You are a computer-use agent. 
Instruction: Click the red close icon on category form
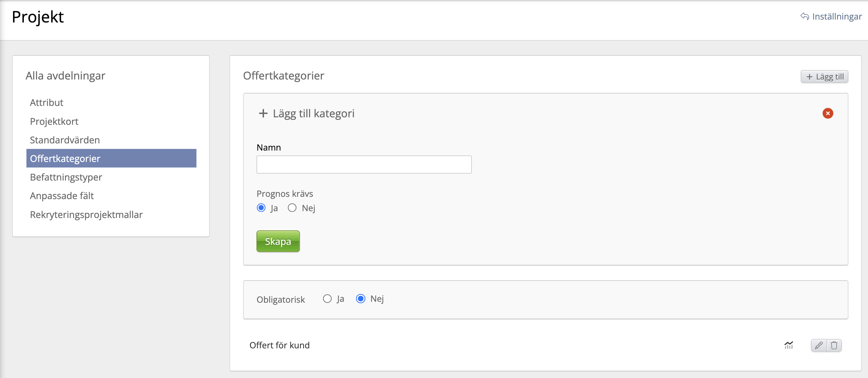pyautogui.click(x=828, y=113)
